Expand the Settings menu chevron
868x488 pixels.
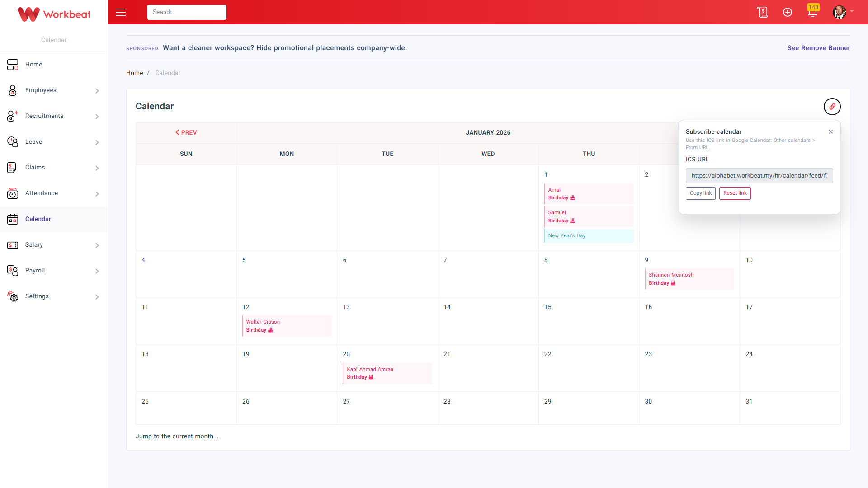click(97, 297)
